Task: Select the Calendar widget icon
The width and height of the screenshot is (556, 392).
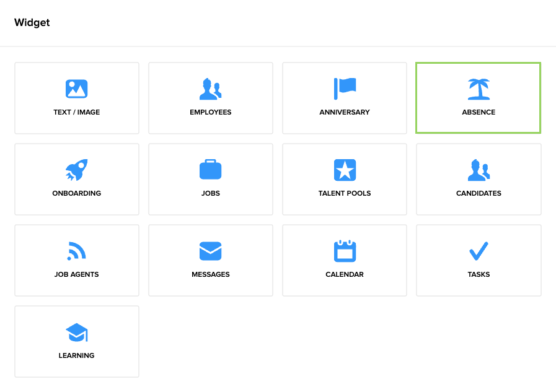Action: (344, 250)
